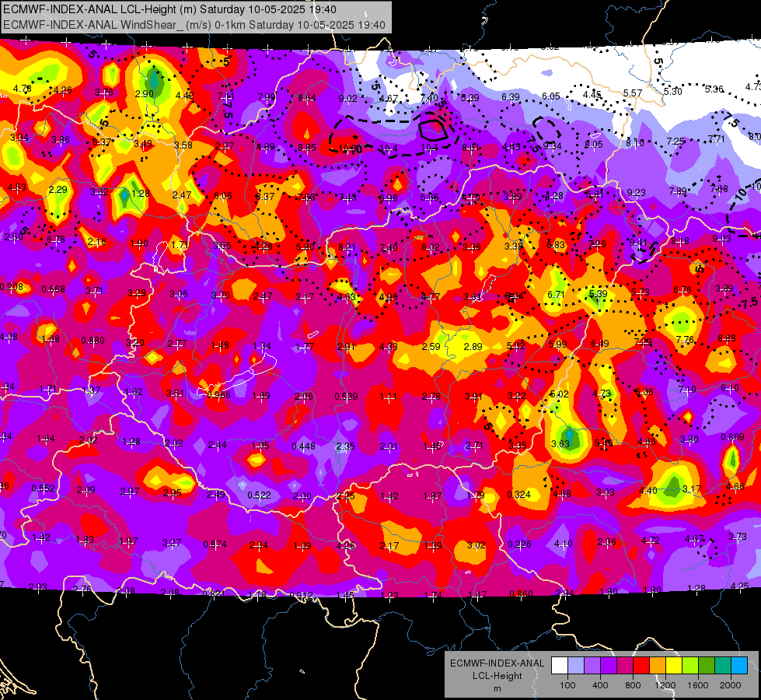Click the wind shear value 0.226
The height and width of the screenshot is (700, 761).
click(519, 544)
